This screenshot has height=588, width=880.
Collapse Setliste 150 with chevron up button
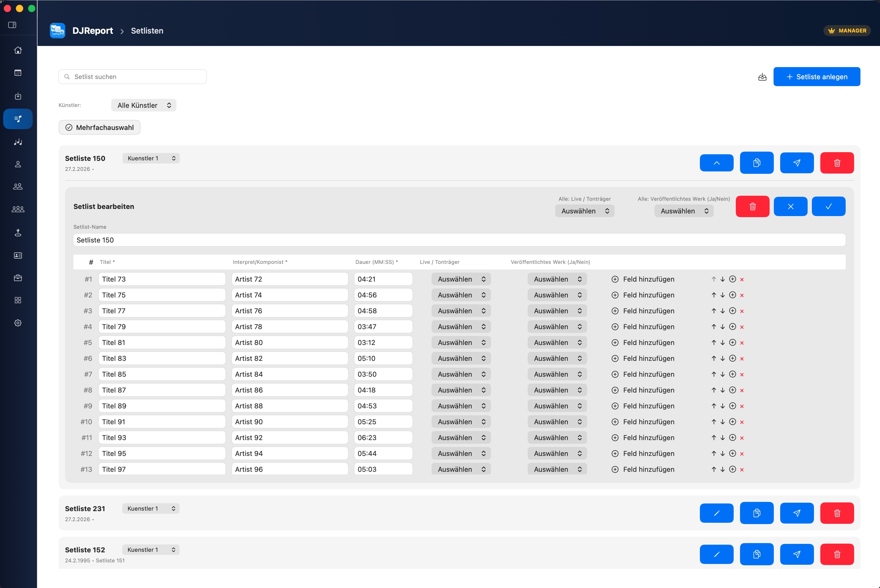(x=716, y=163)
